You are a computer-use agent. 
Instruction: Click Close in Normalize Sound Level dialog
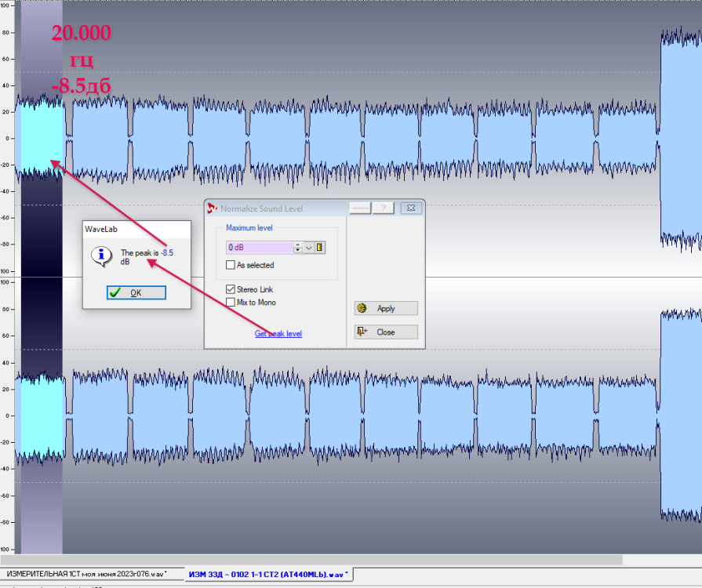pyautogui.click(x=386, y=332)
